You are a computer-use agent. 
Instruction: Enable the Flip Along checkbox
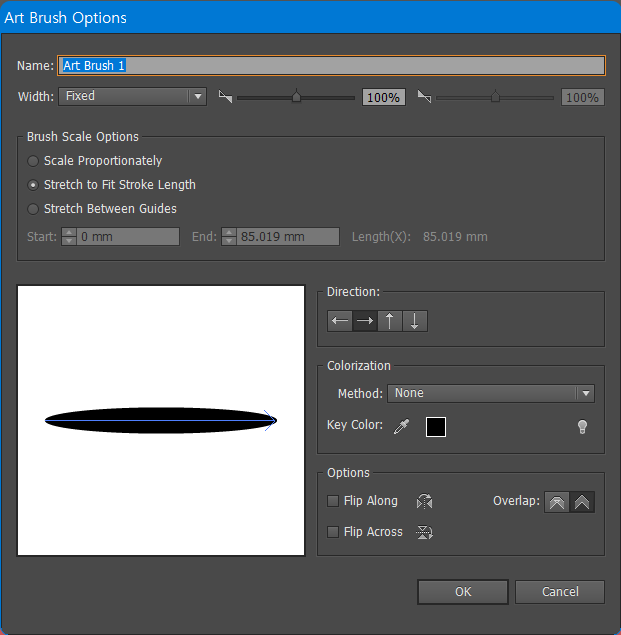pyautogui.click(x=333, y=501)
